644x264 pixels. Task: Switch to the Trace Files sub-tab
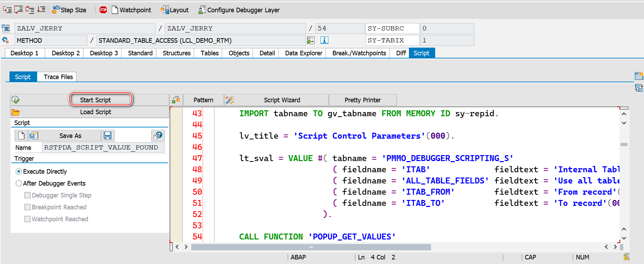(59, 77)
